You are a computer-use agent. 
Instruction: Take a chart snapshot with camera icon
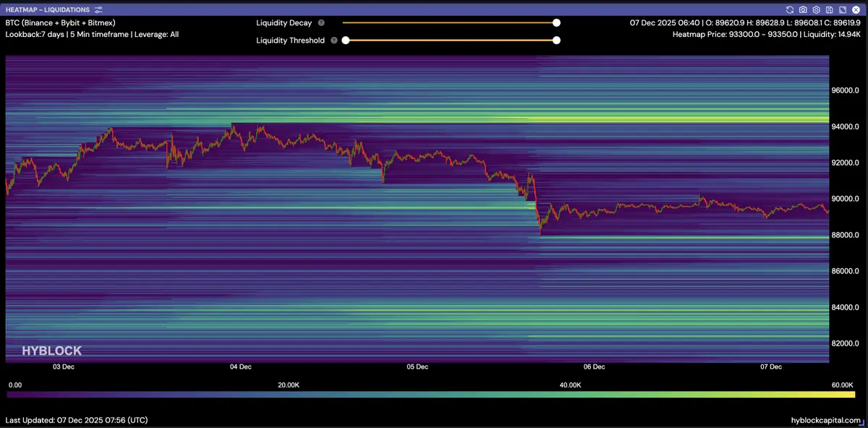[803, 10]
